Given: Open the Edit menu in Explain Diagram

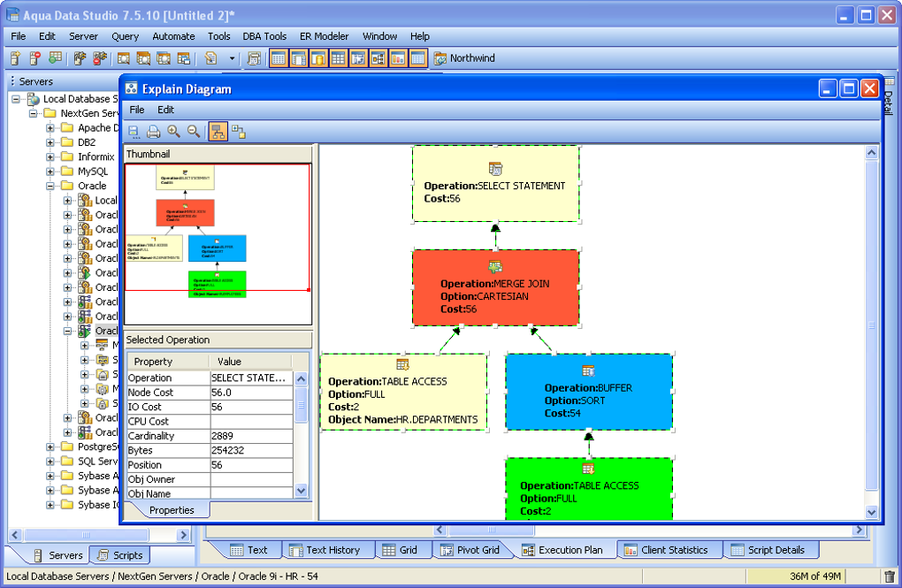Looking at the screenshot, I should (x=165, y=110).
